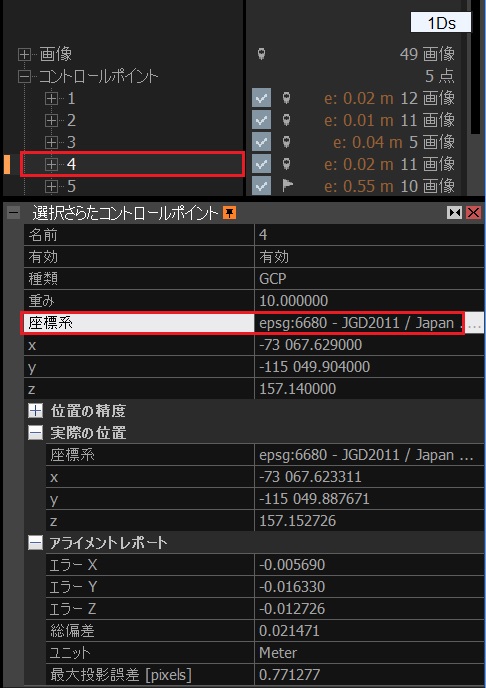Viewport: 486px width, 688px height.
Task: Click the marker icon on control point 3
Action: pyautogui.click(x=286, y=142)
